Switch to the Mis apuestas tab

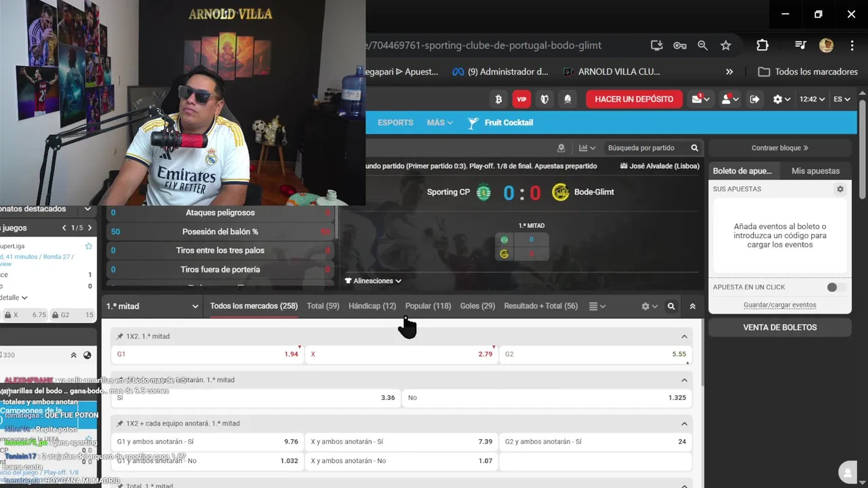click(x=816, y=171)
